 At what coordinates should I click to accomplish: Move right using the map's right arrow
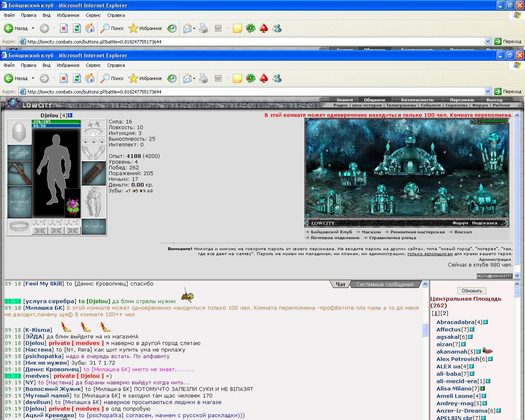501,183
